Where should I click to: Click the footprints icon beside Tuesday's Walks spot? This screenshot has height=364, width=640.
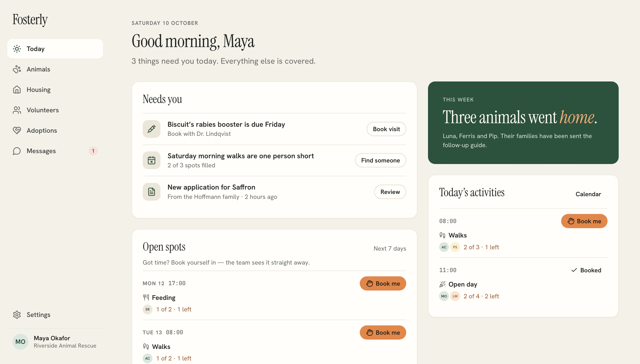tap(146, 346)
